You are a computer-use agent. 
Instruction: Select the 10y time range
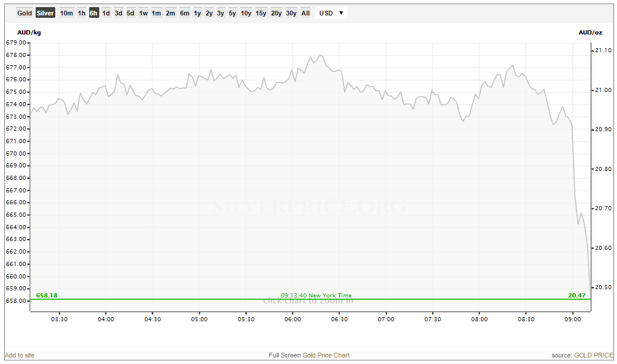pos(246,13)
